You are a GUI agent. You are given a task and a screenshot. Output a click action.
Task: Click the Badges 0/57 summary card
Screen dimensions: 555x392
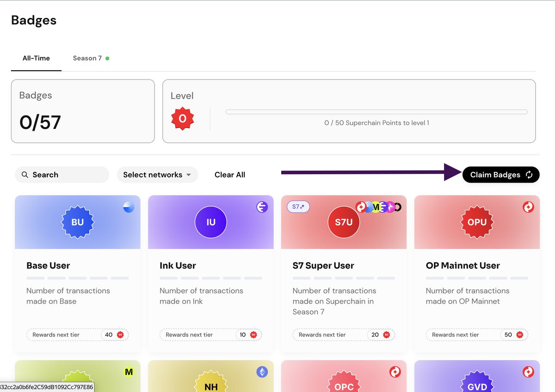tap(83, 111)
